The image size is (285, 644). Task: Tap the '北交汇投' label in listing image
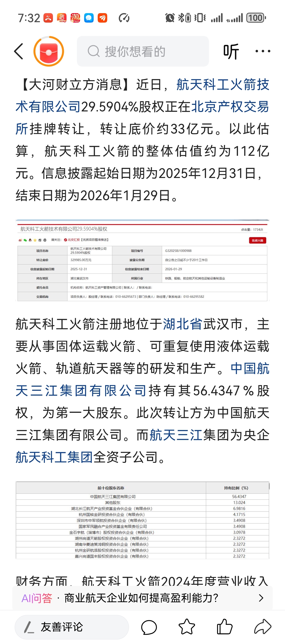pyautogui.click(x=72, y=240)
